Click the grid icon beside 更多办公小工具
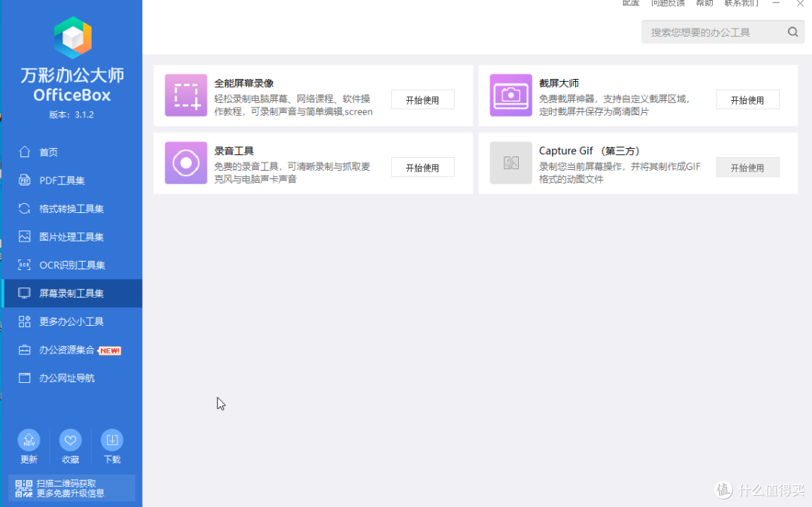812x507 pixels. (24, 322)
